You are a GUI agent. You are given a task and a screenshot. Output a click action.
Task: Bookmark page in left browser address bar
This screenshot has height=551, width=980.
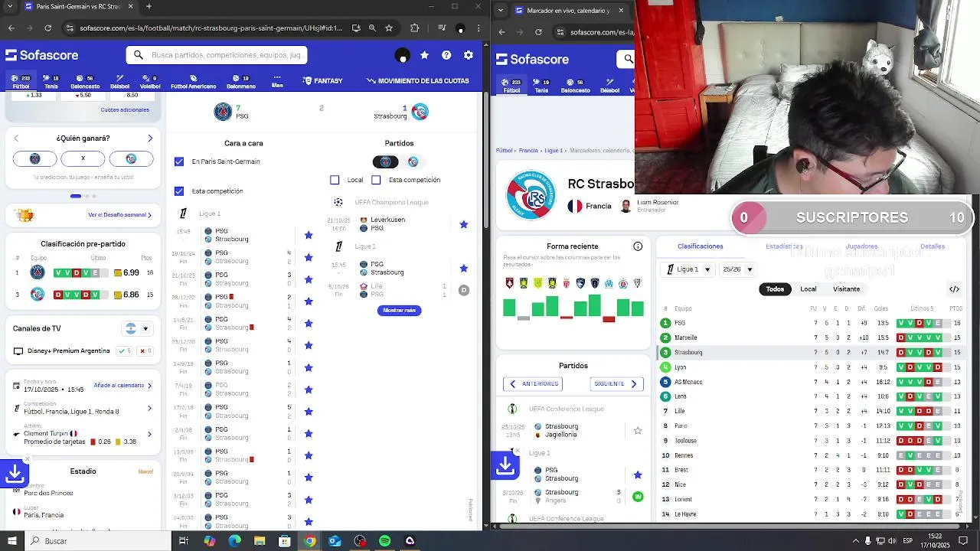tap(389, 28)
